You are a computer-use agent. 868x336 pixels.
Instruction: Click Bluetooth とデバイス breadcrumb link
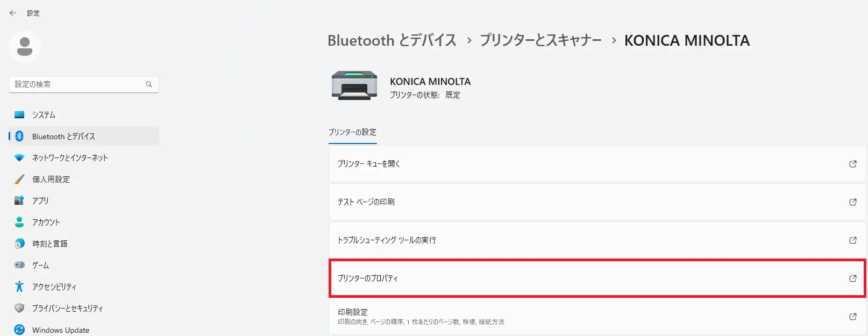click(392, 40)
